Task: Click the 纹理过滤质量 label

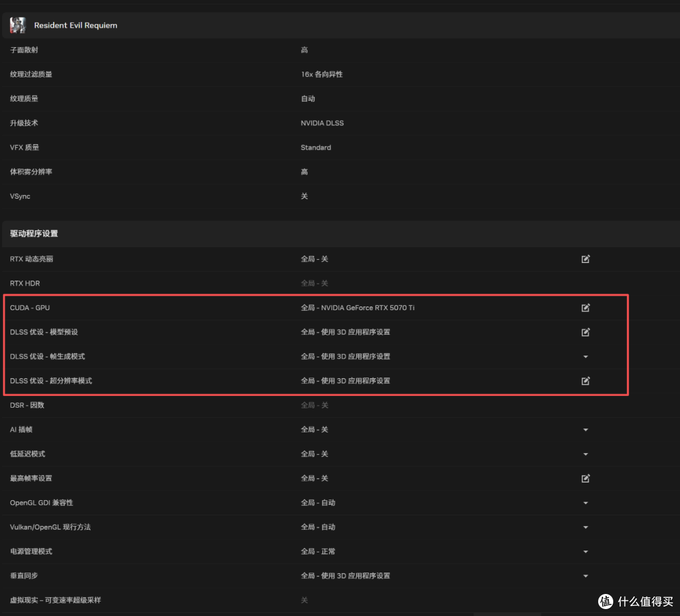Action: pyautogui.click(x=31, y=74)
